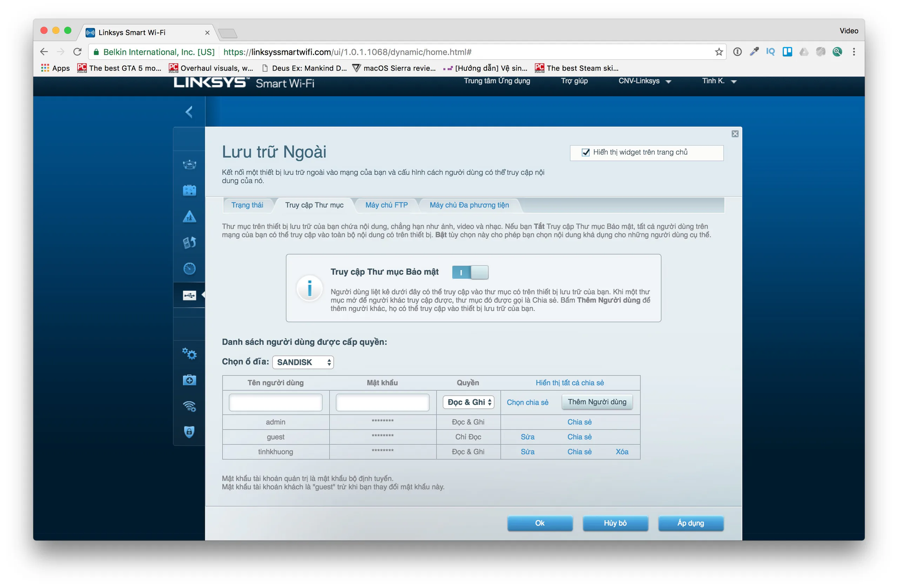Switch to Máy chủ Đa phương tiện tab
This screenshot has height=588, width=898.
coord(469,205)
